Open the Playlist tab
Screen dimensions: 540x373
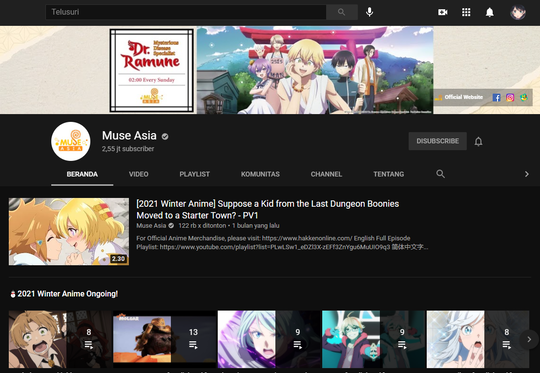pyautogui.click(x=195, y=174)
